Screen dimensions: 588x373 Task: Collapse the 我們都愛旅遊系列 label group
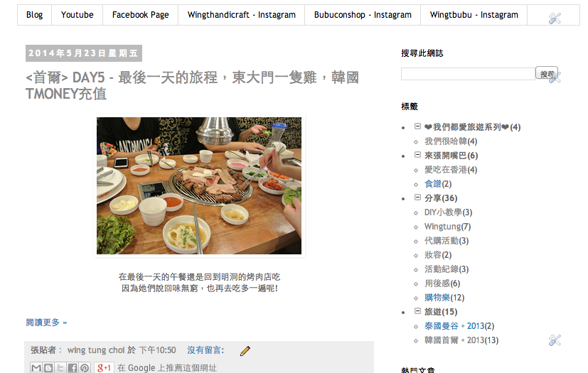click(417, 126)
